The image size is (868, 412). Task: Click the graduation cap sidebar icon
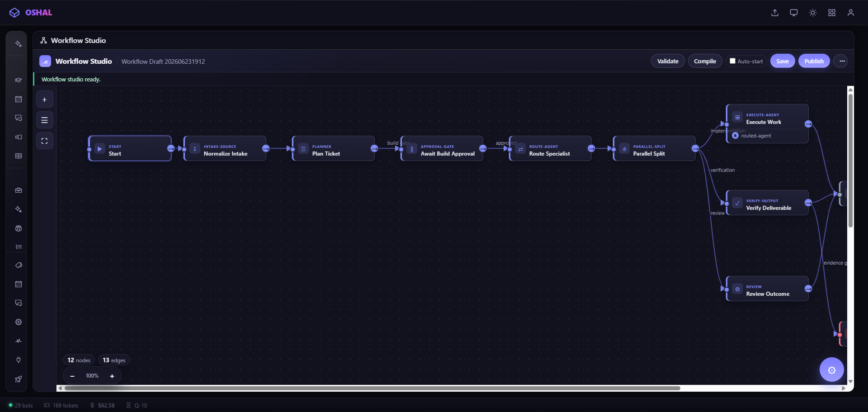19,80
